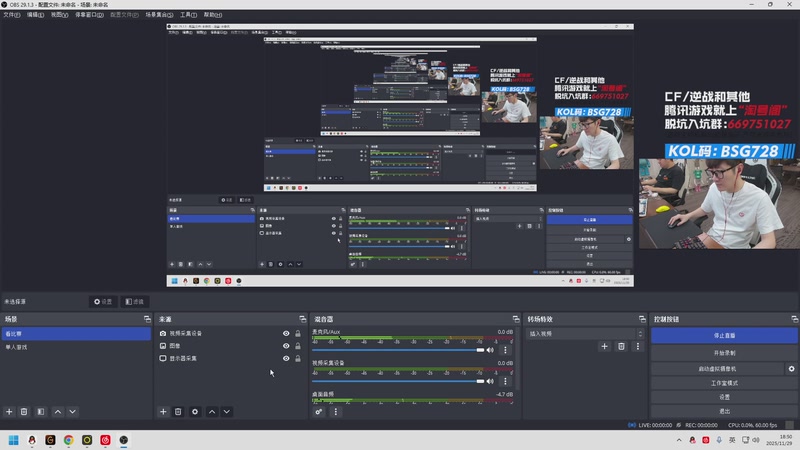Image resolution: width=800 pixels, height=450 pixels.
Task: Select the second scene below the highlighted one
Action: (x=76, y=347)
